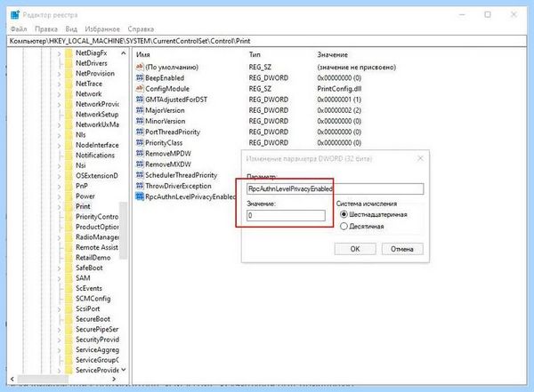Screen dimensions: 534x392
Task: Expand the SafeBoot tree node
Action: pyautogui.click(x=59, y=268)
